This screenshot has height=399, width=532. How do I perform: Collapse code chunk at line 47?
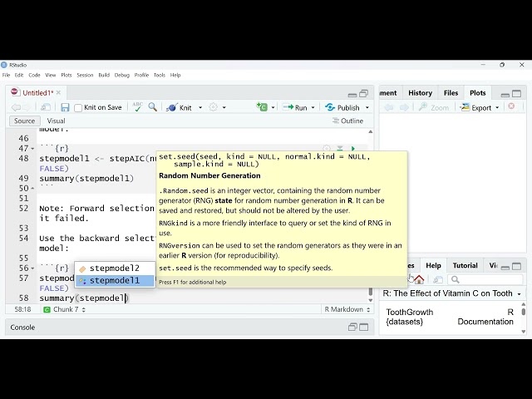point(32,149)
